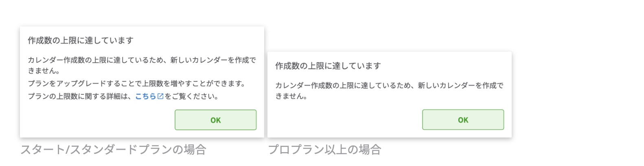Click the external-link icon beside こちら

pos(160,96)
